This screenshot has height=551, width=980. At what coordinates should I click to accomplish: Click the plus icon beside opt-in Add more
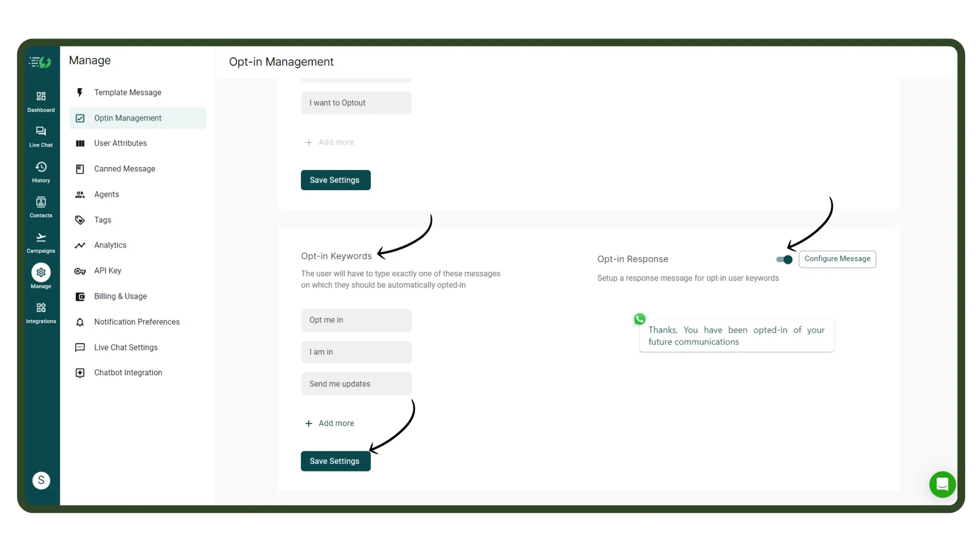pos(309,423)
